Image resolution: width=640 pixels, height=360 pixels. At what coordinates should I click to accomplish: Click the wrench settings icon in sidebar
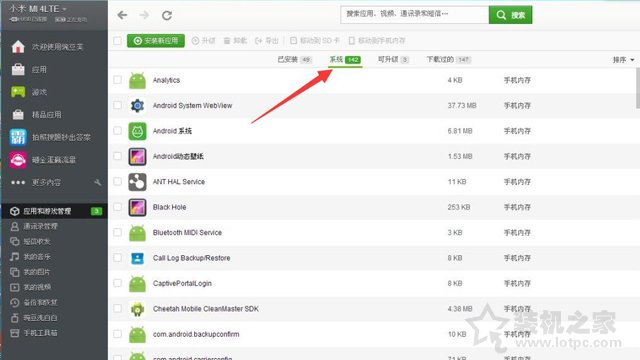click(98, 182)
